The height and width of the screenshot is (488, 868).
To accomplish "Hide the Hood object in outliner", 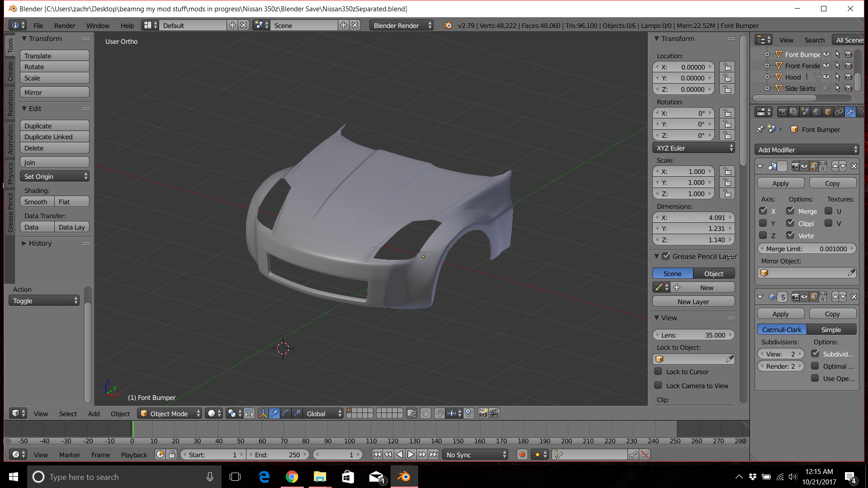I will [x=826, y=77].
